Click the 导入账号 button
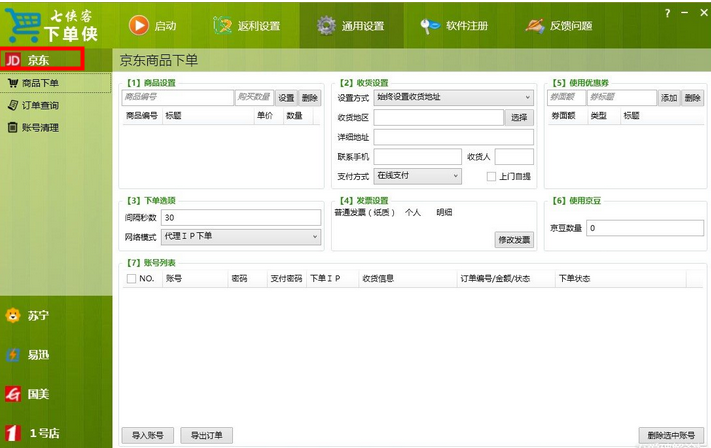 [x=147, y=435]
